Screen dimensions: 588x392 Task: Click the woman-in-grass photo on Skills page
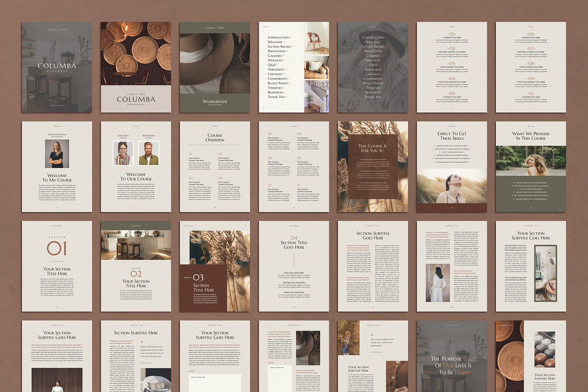(x=452, y=186)
